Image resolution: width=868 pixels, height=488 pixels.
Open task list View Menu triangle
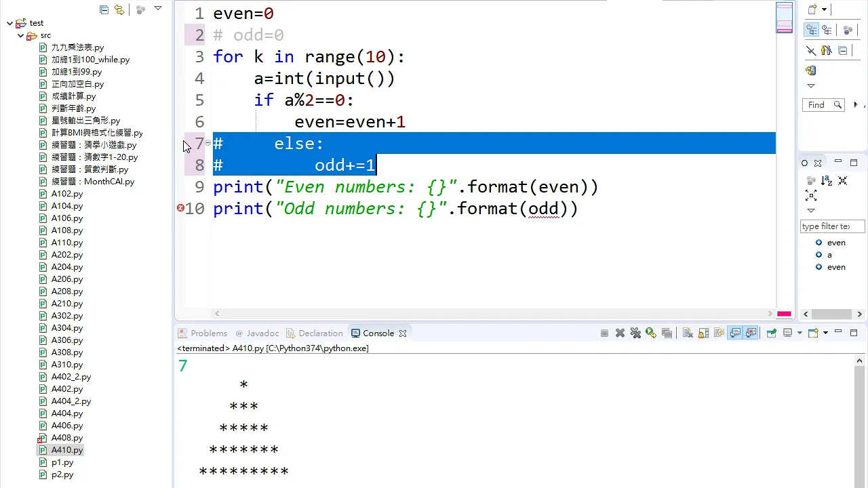[x=811, y=86]
